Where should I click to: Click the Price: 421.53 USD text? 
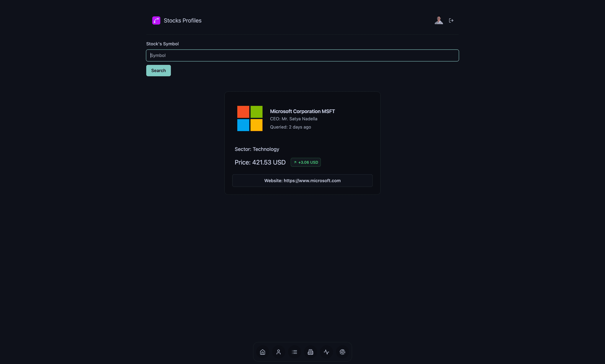coord(260,162)
